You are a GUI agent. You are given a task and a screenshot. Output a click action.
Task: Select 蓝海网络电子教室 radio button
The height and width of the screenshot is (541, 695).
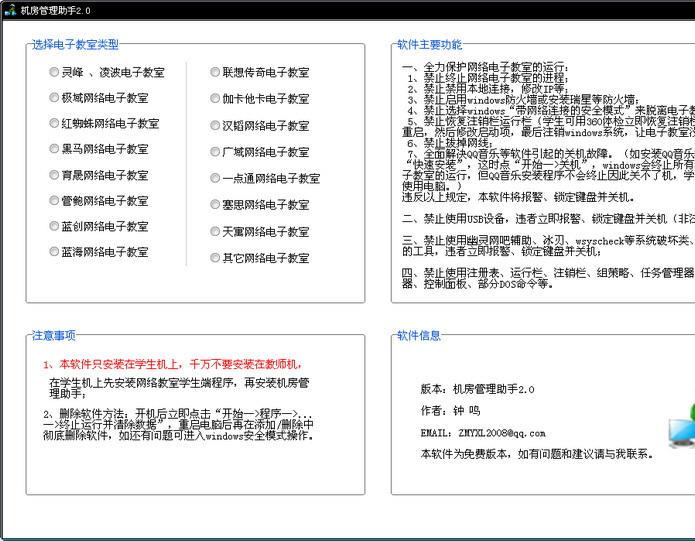tap(55, 252)
